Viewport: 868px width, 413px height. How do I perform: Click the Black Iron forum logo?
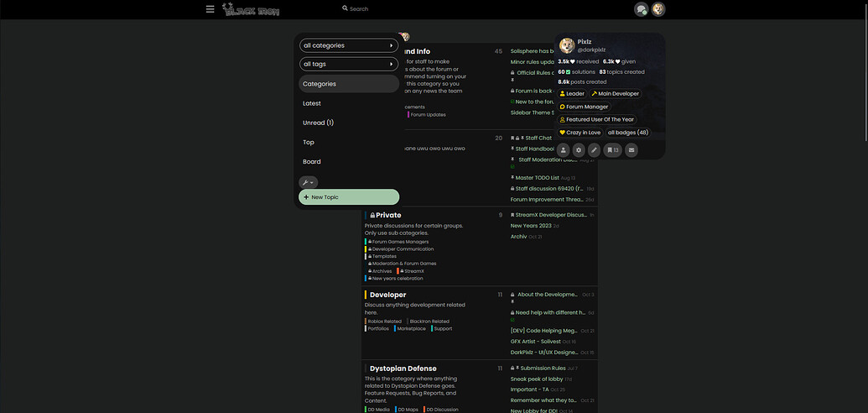click(251, 9)
